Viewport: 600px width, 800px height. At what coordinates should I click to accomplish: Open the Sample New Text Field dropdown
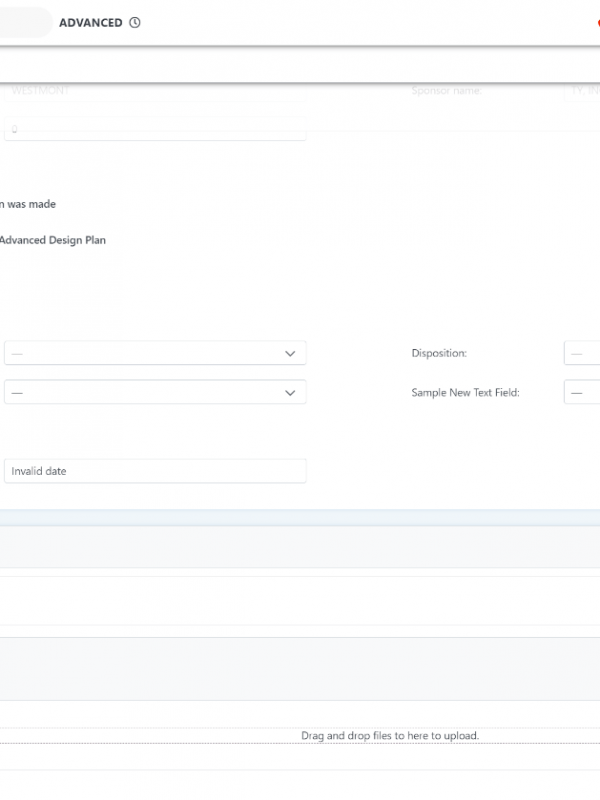tap(582, 393)
